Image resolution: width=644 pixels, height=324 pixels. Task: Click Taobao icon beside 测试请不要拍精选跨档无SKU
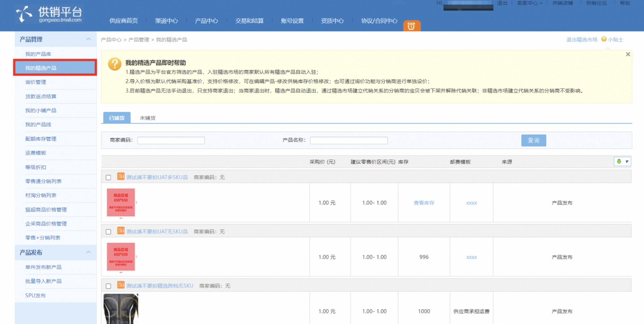(x=121, y=285)
